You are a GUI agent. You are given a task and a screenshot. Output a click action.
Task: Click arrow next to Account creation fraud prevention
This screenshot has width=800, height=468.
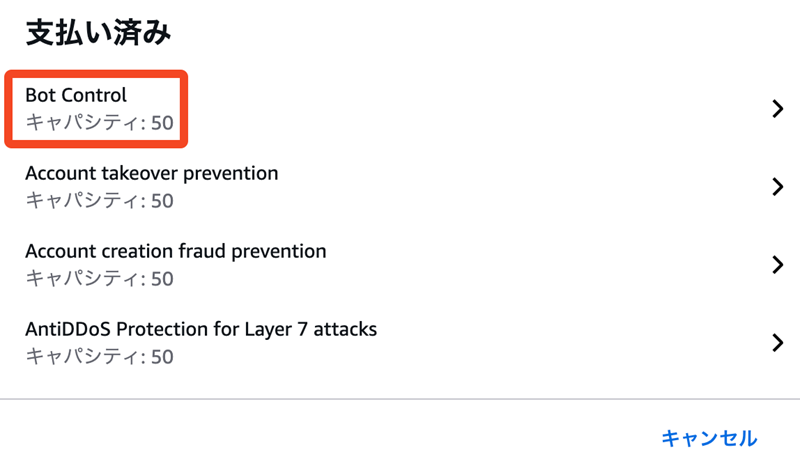point(778,264)
